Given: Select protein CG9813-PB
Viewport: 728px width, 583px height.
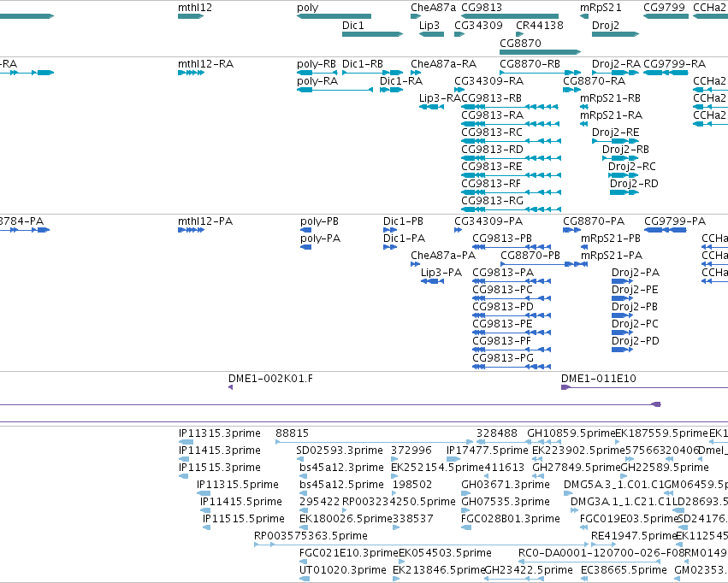Looking at the screenshot, I should pyautogui.click(x=502, y=238).
